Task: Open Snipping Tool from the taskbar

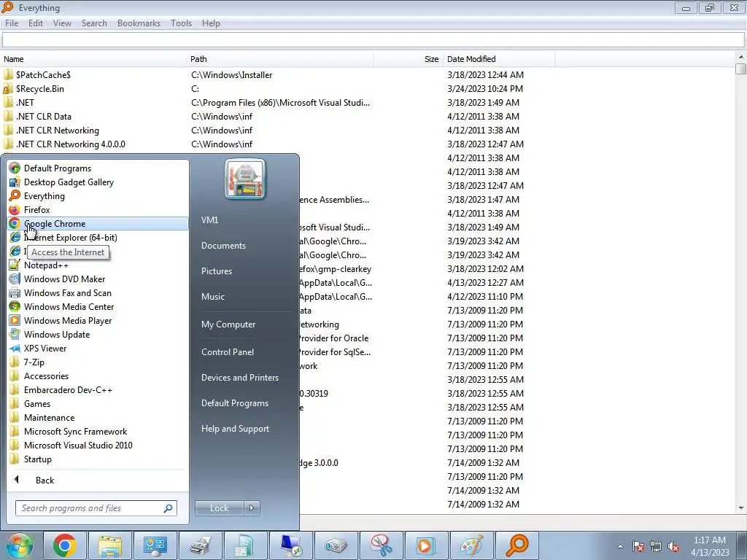Action: [x=381, y=545]
